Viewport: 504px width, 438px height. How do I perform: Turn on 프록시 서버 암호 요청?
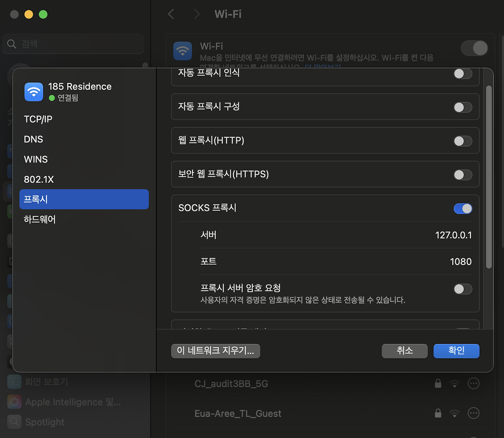(463, 289)
